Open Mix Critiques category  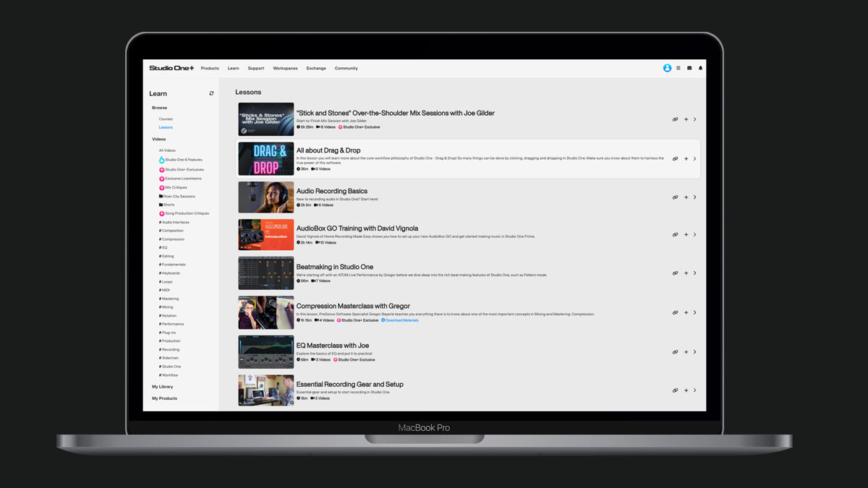coord(173,187)
